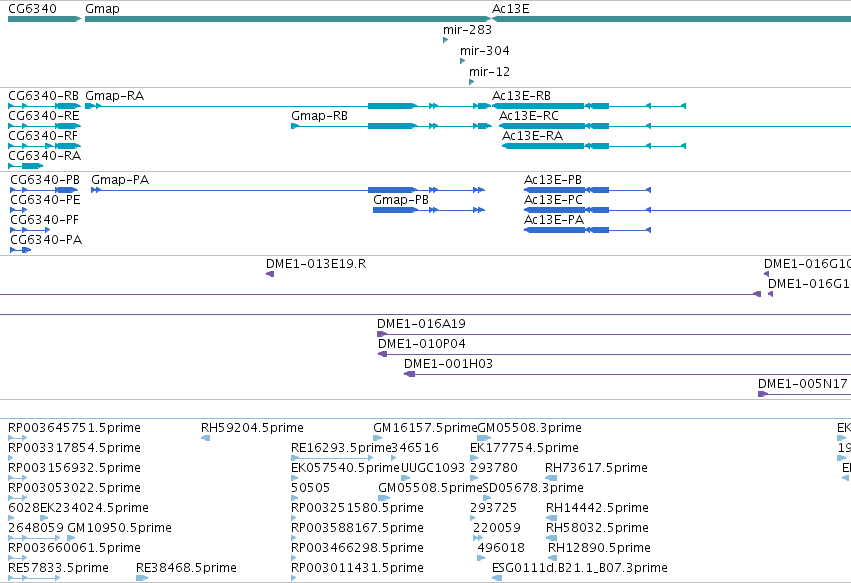This screenshot has height=583, width=851.
Task: Select EST EK057540.5prime
Action: 345,468
